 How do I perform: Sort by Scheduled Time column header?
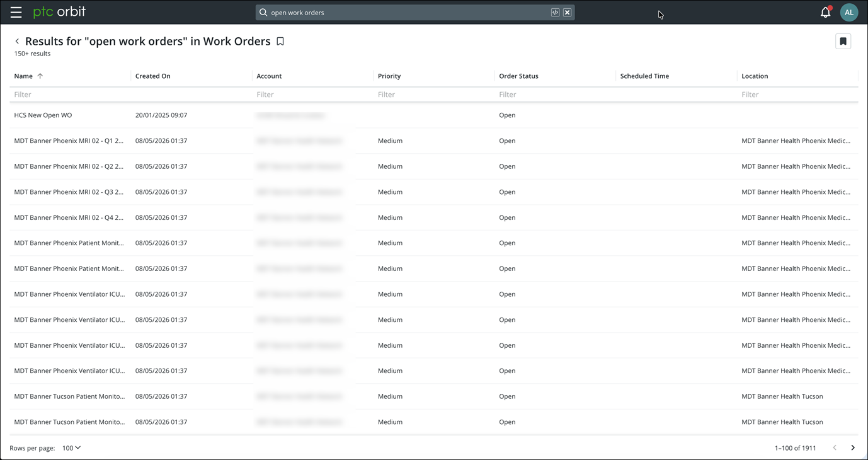point(644,76)
